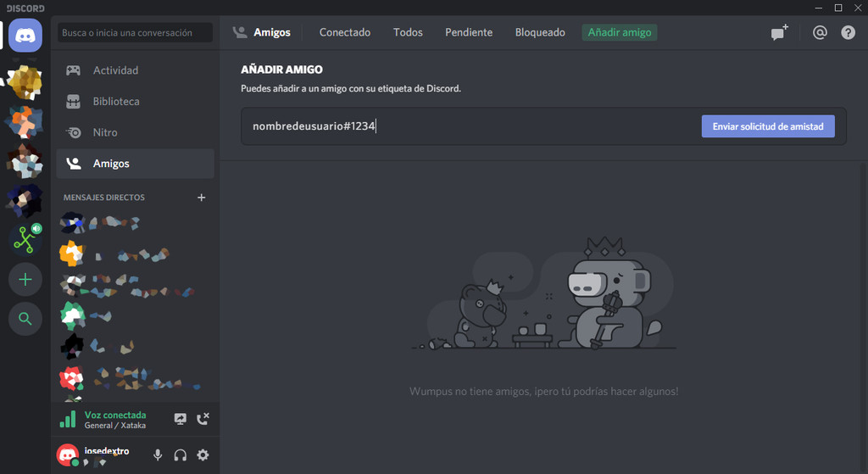The width and height of the screenshot is (868, 474).
Task: Click the screen share icon
Action: (x=181, y=419)
